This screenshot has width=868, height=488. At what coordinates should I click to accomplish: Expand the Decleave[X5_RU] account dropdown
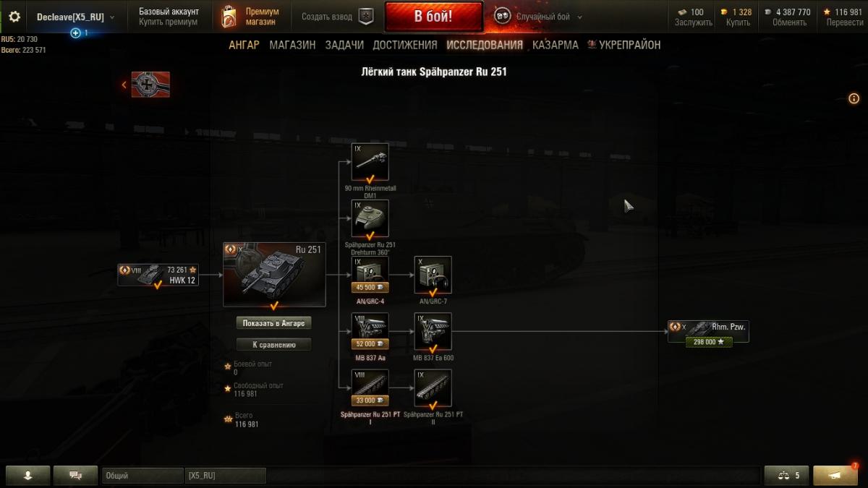pyautogui.click(x=75, y=17)
